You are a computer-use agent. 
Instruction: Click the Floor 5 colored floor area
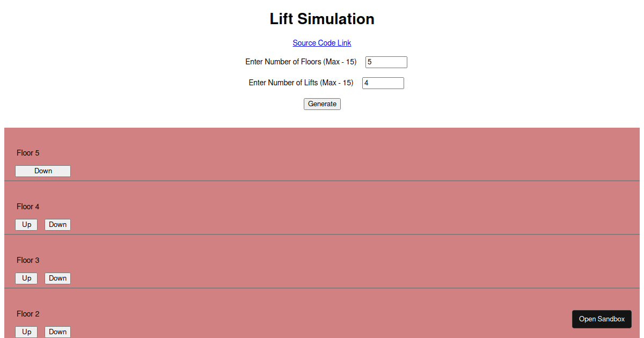tap(322, 153)
